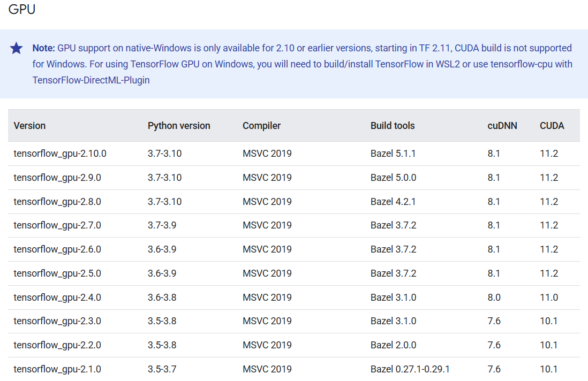Select the tensorflow_gpu-2.3.0 cell
This screenshot has height=381, width=588.
(x=57, y=321)
